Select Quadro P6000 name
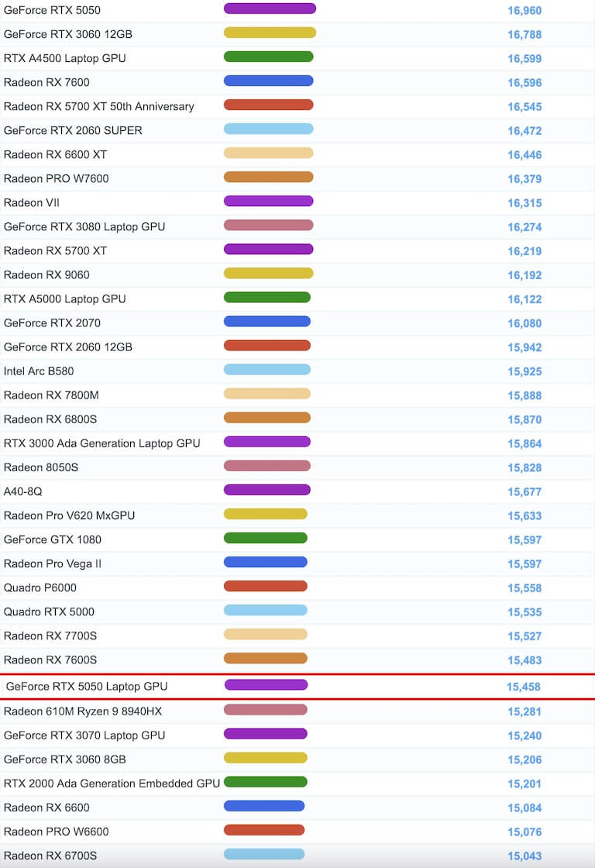Viewport: 595px width, 868px height. pyautogui.click(x=40, y=588)
